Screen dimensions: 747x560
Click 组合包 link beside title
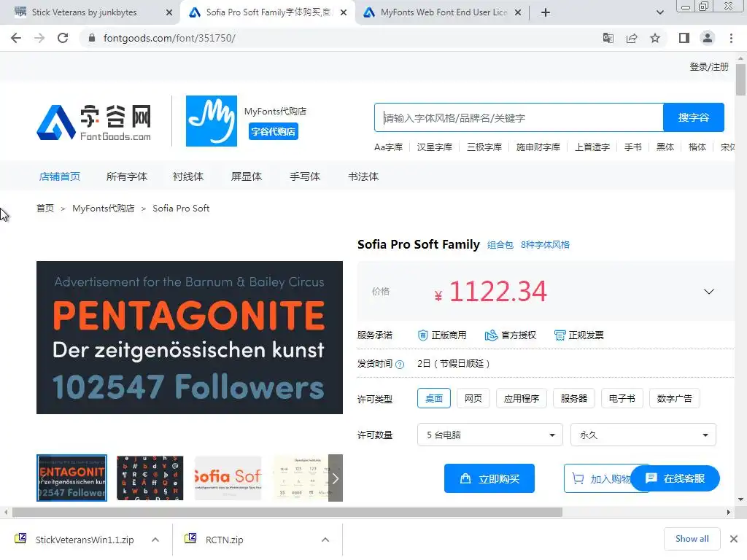(x=500, y=245)
